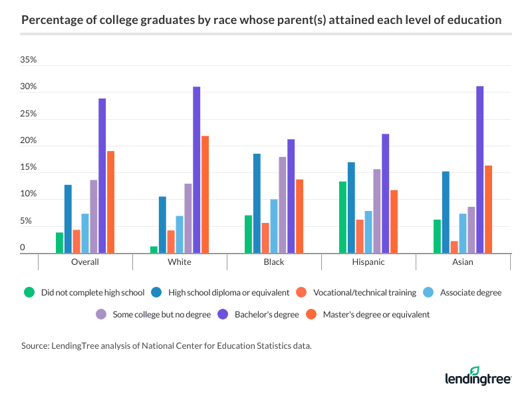Screen dimensions: 532x396
Task: Click the purple 'Bachelor's degree' legend dot
Action: coord(228,314)
